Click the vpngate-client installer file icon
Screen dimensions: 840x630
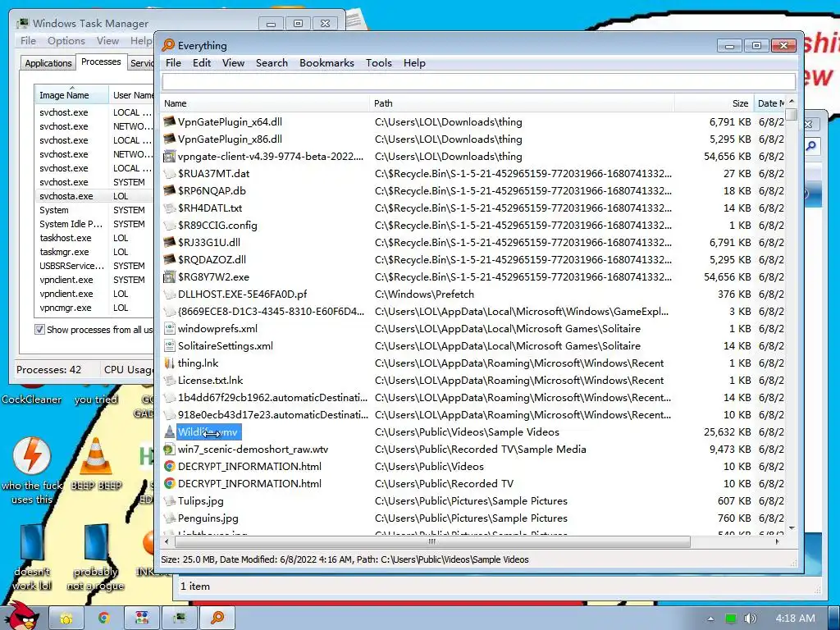[x=169, y=157]
